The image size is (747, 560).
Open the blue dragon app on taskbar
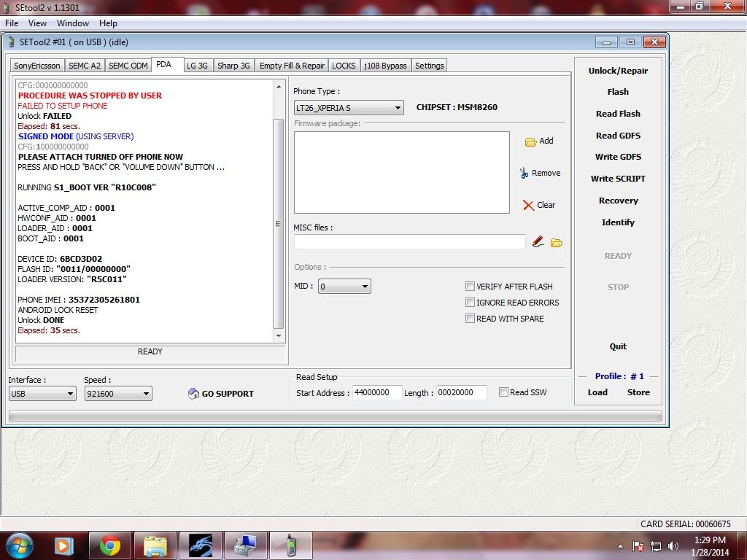(x=201, y=545)
